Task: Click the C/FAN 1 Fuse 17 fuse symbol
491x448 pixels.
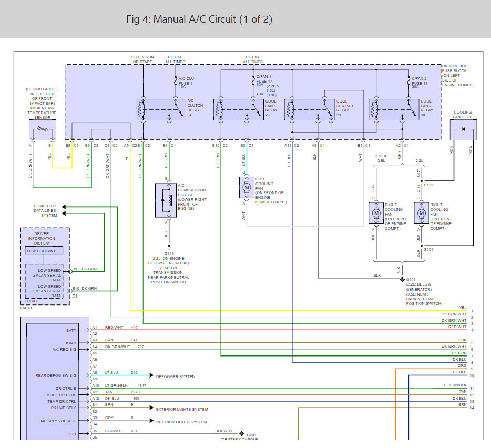Action: pos(253,82)
